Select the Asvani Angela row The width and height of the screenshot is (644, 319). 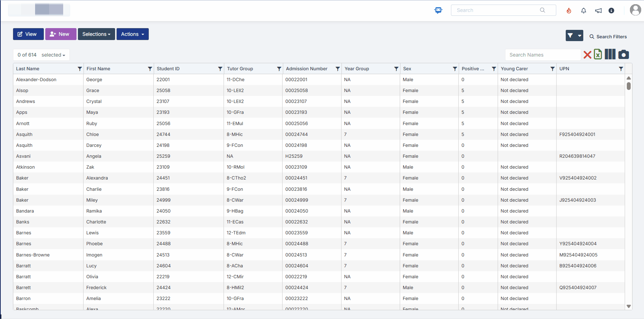[319, 156]
